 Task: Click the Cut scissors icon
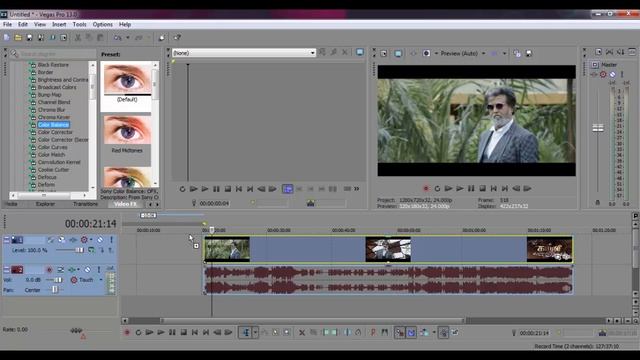[78, 38]
